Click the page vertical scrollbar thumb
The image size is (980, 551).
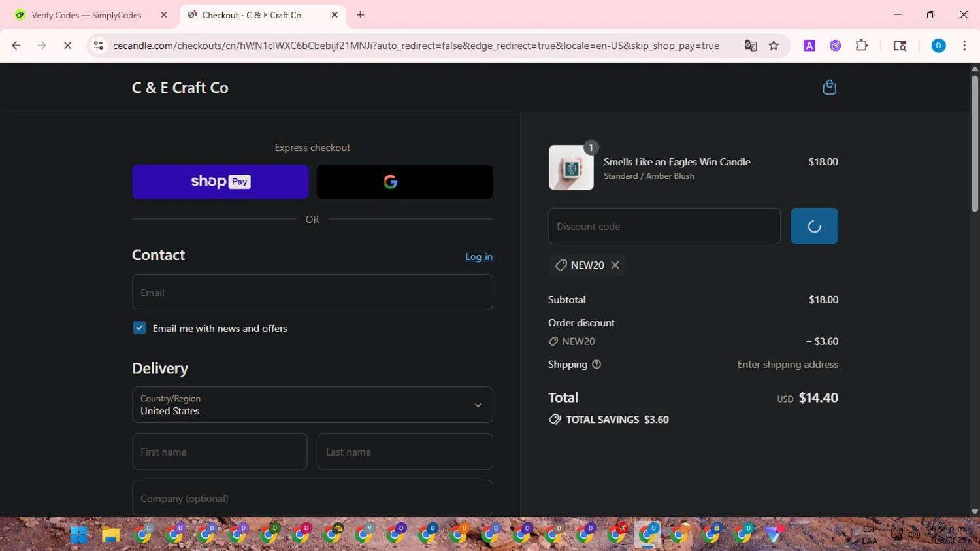point(974,144)
